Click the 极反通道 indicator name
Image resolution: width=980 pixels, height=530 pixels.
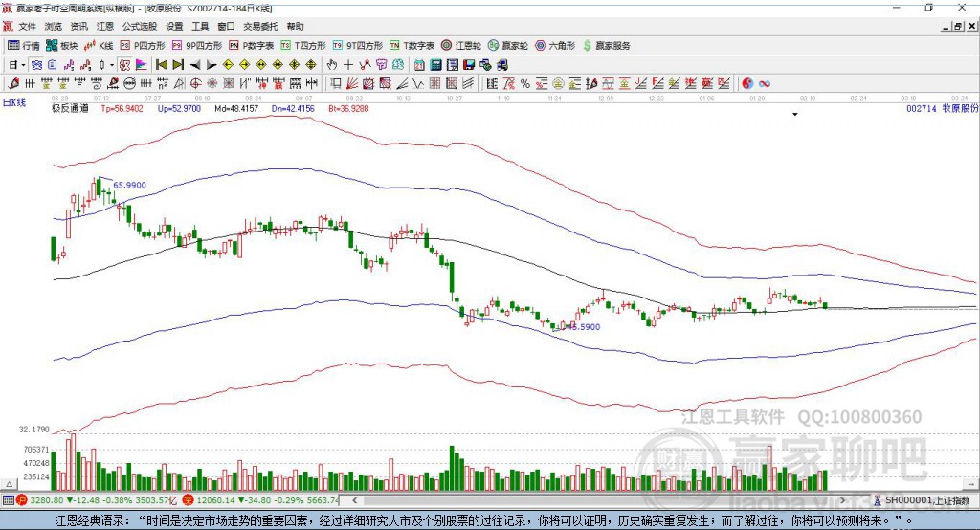tap(70, 108)
